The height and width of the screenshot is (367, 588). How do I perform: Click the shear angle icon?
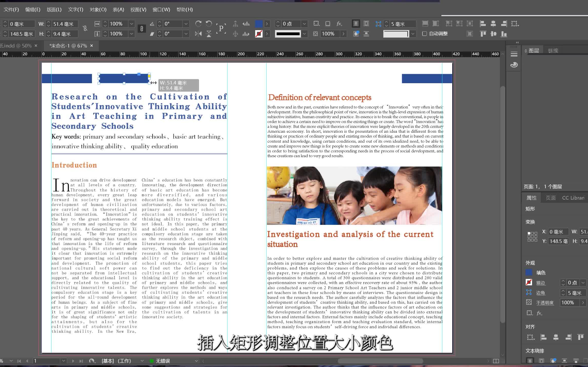tap(152, 34)
